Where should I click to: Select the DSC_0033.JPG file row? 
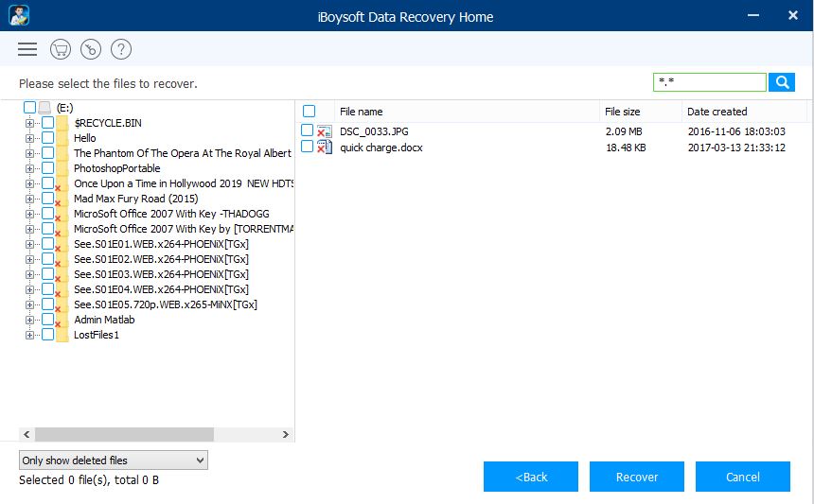pyautogui.click(x=553, y=131)
